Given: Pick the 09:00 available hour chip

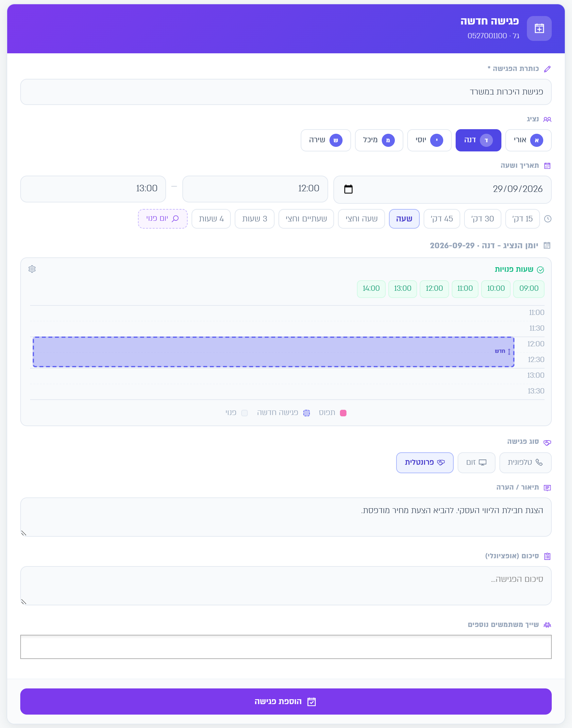Looking at the screenshot, I should point(529,289).
